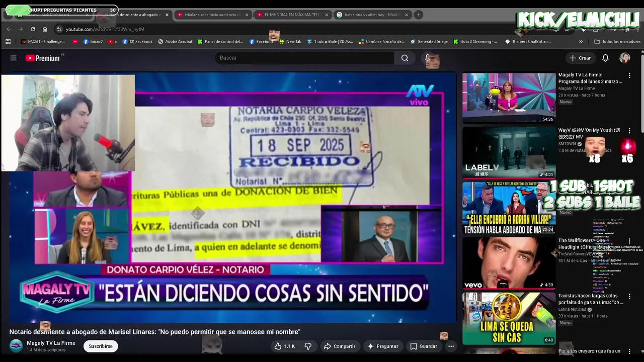Screen dimensions: 644x362
Task: Open the notifications bell
Action: (605, 58)
